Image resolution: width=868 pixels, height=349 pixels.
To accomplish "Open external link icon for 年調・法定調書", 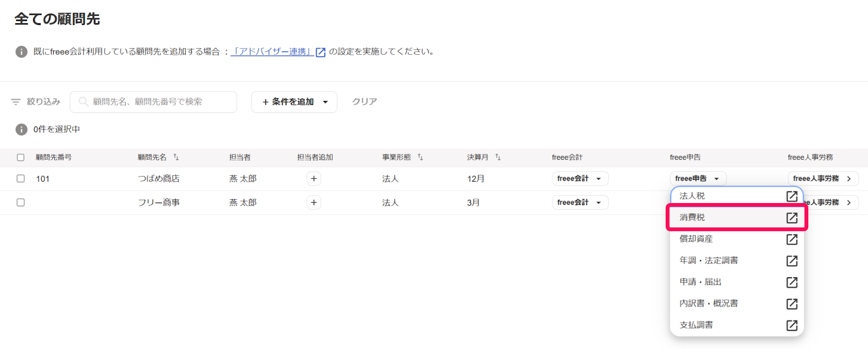I will 792,261.
